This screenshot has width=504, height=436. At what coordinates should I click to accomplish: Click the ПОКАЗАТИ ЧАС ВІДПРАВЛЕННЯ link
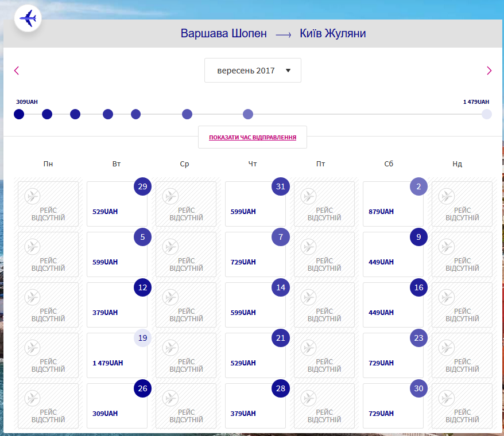pyautogui.click(x=253, y=138)
